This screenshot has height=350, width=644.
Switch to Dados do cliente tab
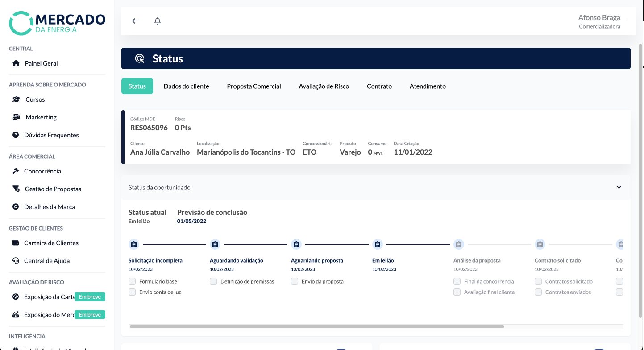(187, 86)
